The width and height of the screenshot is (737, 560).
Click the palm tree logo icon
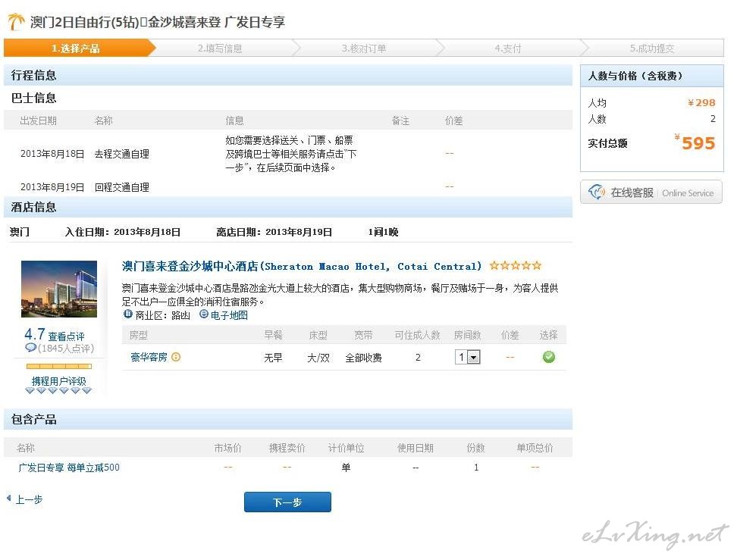tap(17, 22)
